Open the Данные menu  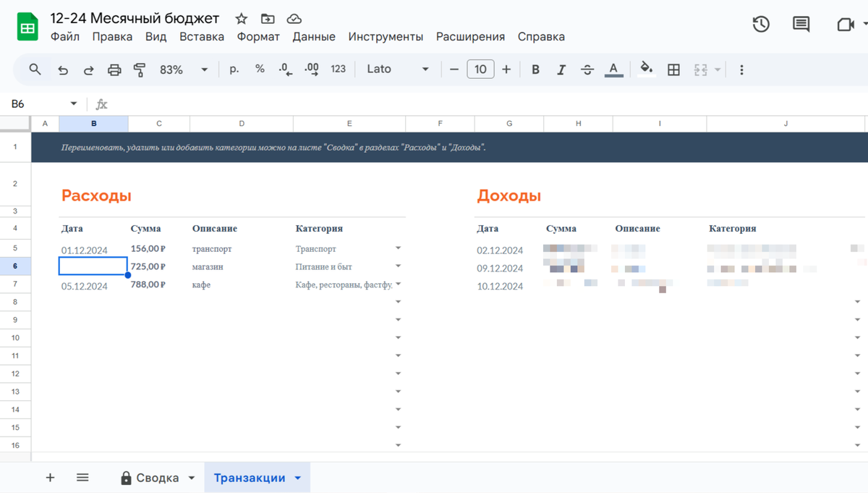pos(314,36)
